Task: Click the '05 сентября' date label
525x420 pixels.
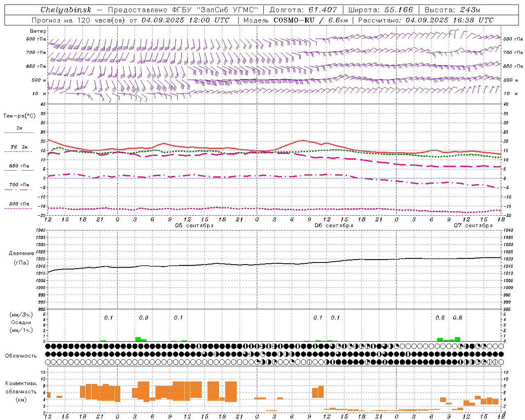Action: [x=194, y=226]
